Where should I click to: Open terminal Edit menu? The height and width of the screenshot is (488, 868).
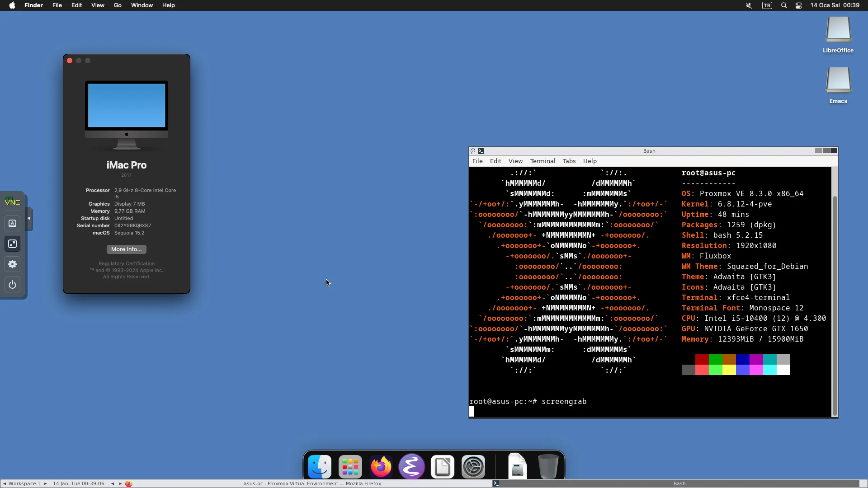coord(495,161)
